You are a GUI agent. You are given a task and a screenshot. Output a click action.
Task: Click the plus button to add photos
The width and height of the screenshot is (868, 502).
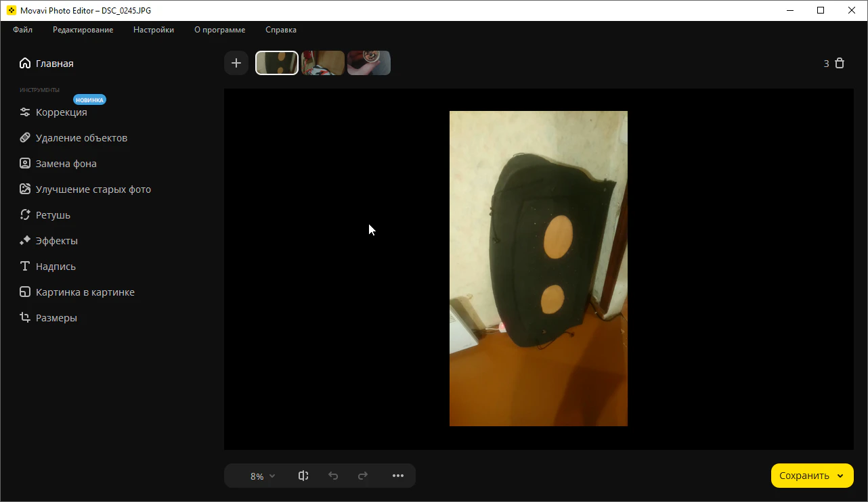[x=236, y=63]
